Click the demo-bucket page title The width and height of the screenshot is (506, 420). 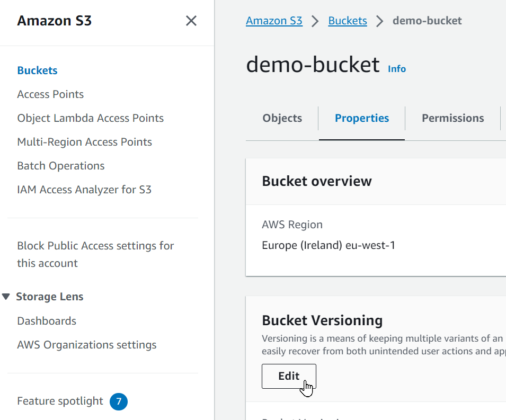point(313,65)
